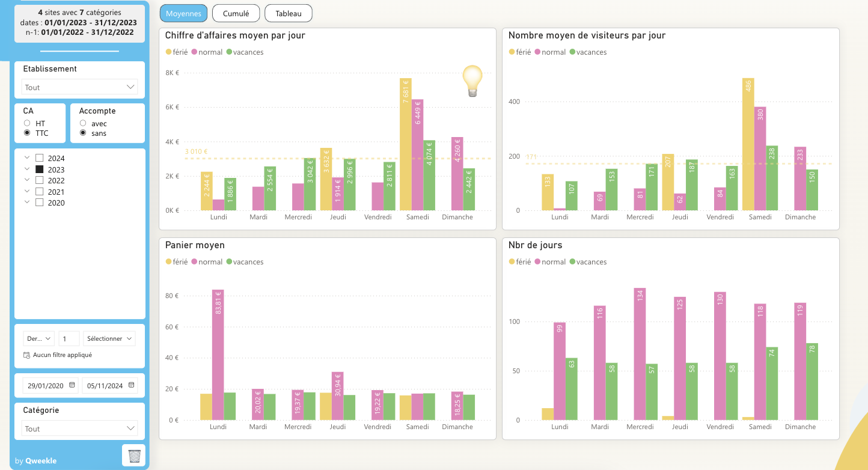Click the relative date number field showing 1
The height and width of the screenshot is (470, 868).
(x=69, y=338)
